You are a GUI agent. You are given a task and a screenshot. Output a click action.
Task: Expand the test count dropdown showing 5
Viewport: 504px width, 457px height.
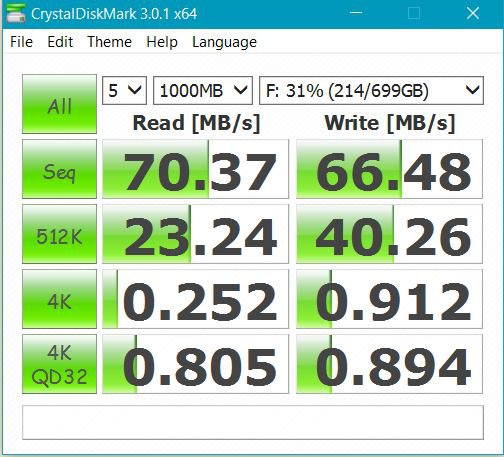point(124,90)
